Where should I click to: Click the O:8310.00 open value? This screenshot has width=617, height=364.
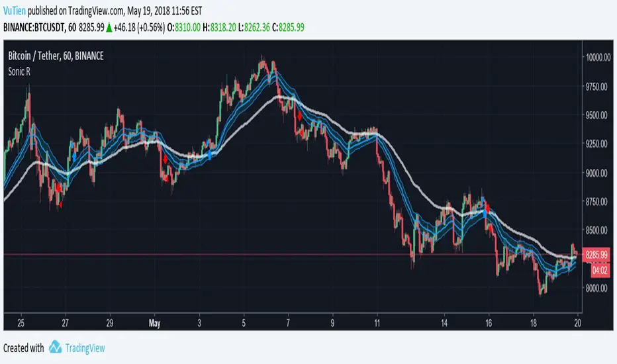[184, 27]
